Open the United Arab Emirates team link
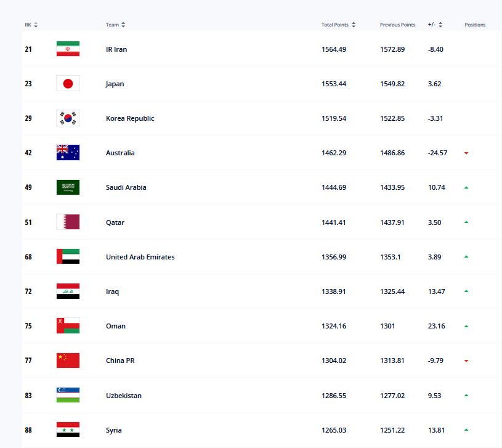 [x=140, y=257]
